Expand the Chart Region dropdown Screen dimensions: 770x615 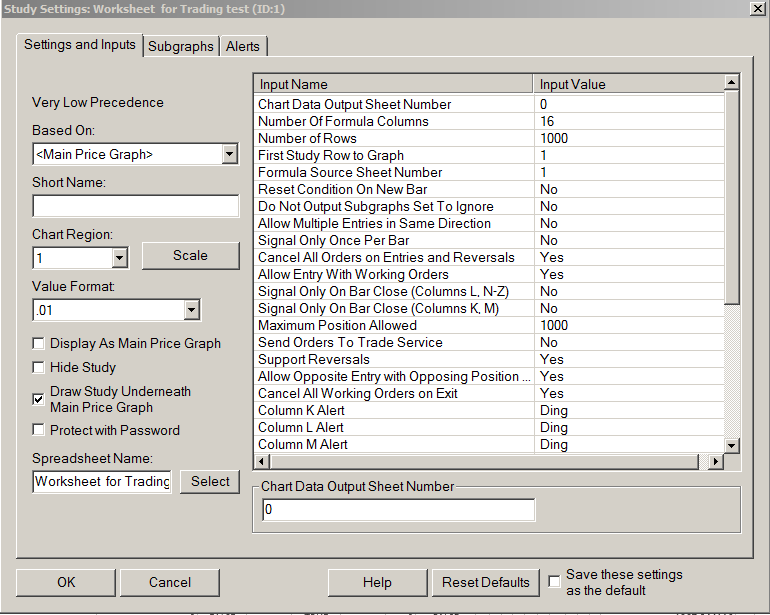click(120, 257)
